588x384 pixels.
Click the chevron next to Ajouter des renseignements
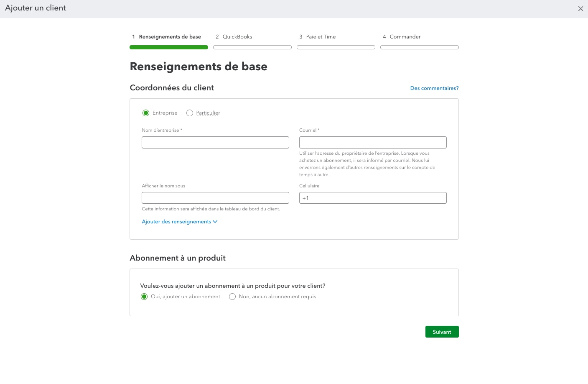click(215, 222)
